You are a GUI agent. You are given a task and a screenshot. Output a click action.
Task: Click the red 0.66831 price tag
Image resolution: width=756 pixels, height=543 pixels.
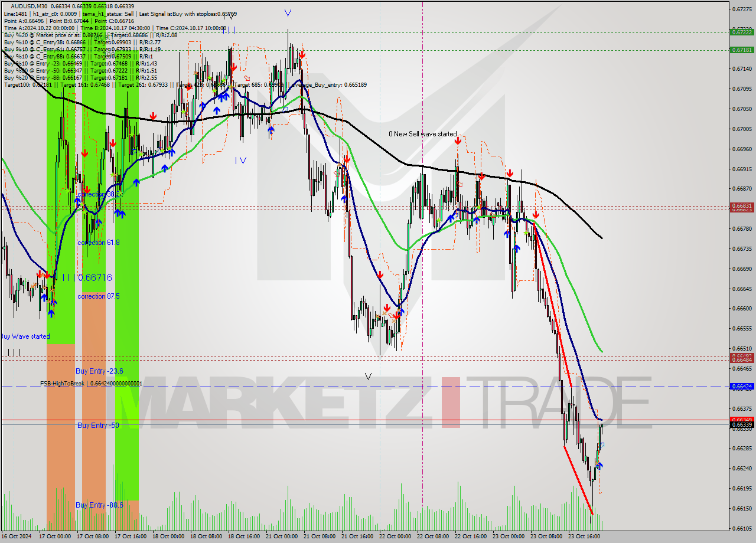[x=742, y=207]
